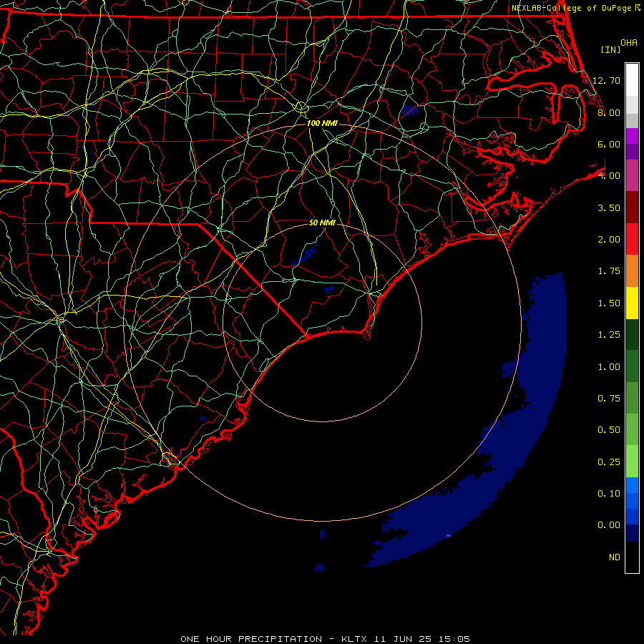The width and height of the screenshot is (644, 644).
Task: Pick the bright magenta legend swatch at 6.00
Action: pos(632,136)
